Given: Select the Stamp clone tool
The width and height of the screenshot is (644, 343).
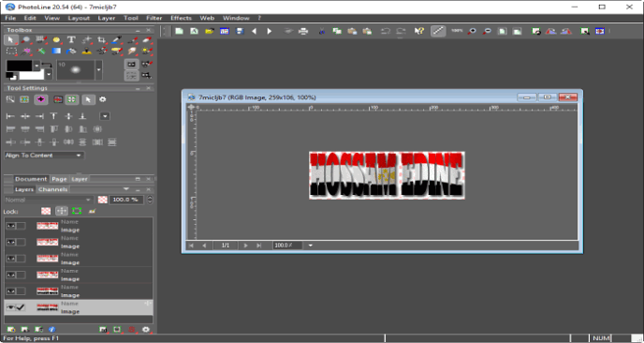Looking at the screenshot, I should [x=86, y=51].
